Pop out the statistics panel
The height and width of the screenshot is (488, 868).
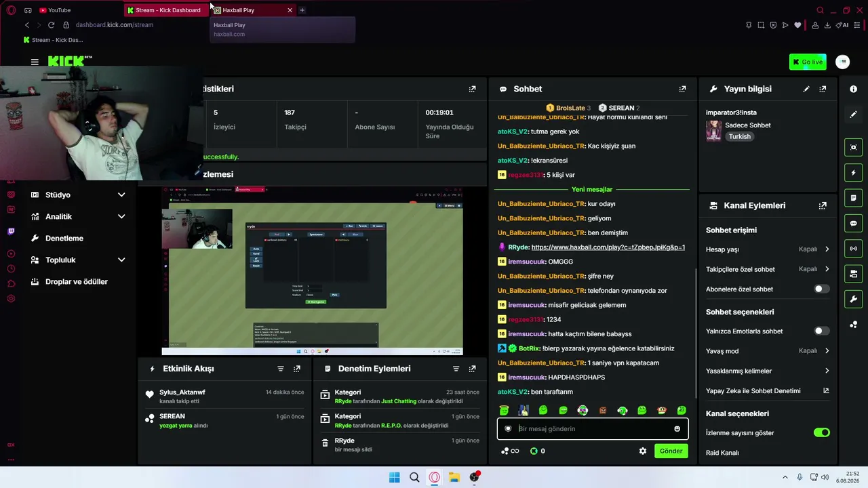coord(472,89)
